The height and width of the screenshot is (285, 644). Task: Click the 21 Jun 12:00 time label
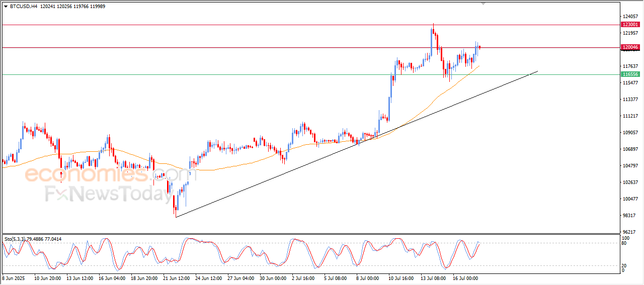pyautogui.click(x=177, y=277)
